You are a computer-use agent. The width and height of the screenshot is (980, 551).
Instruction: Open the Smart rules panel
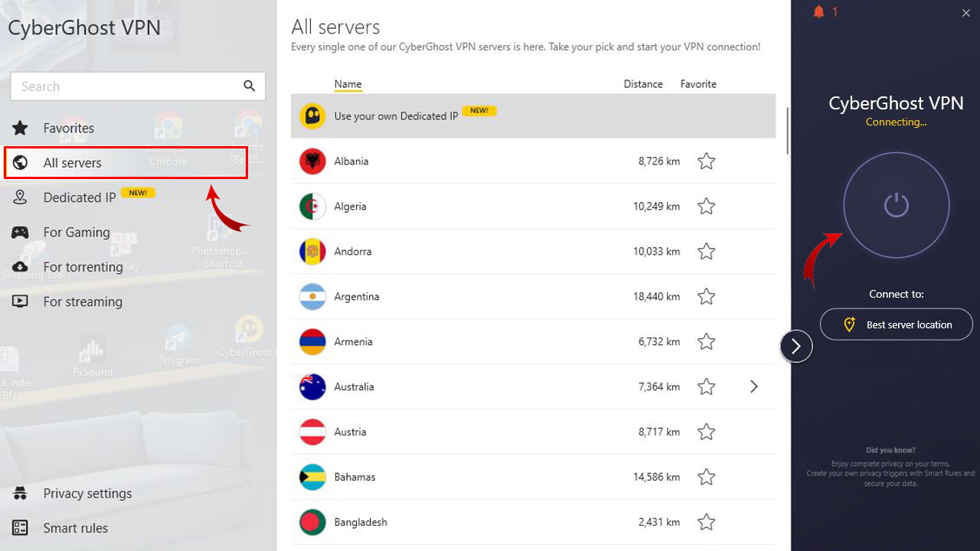coord(75,528)
